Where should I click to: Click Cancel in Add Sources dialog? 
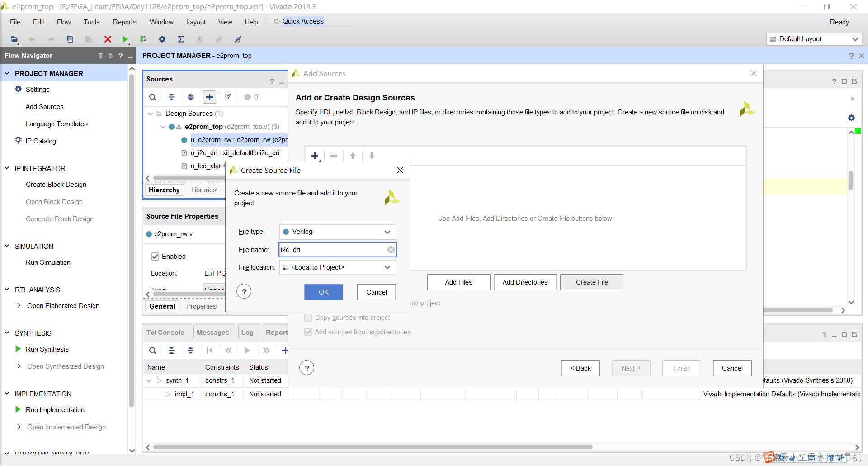732,368
